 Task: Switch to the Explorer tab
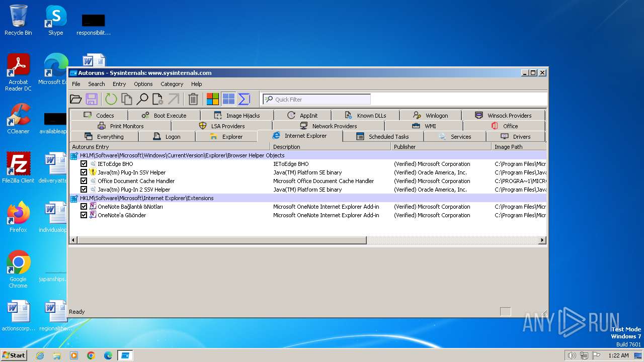tap(226, 137)
